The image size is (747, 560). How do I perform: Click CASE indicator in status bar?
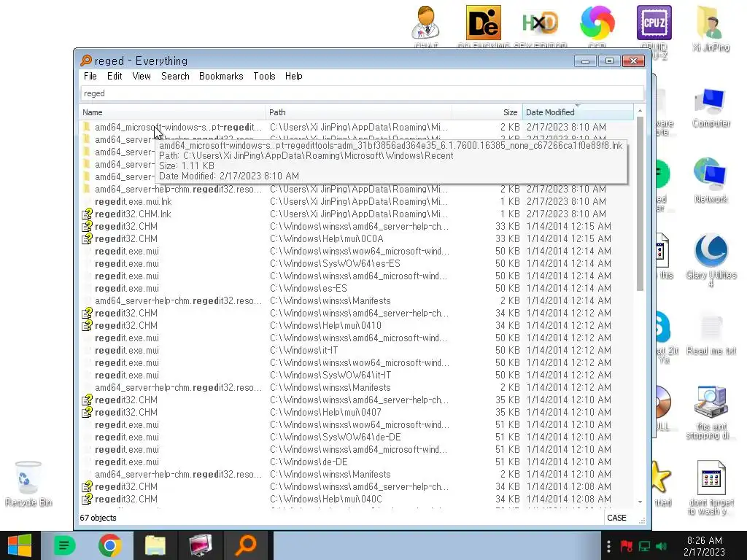point(616,518)
